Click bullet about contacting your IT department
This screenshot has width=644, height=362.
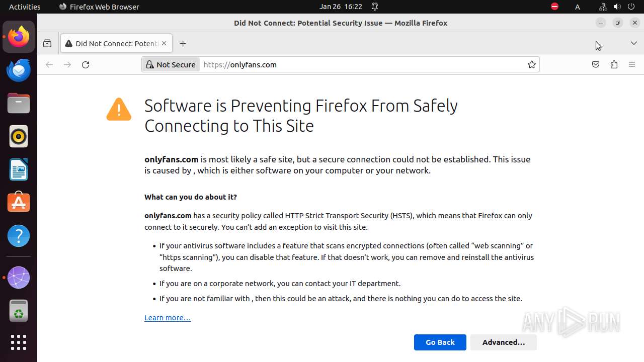pos(280,284)
